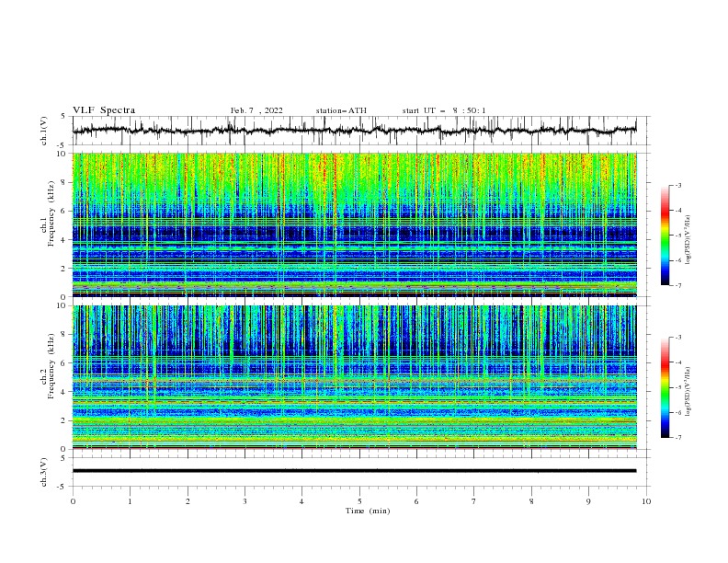Click the "station=ATH" header label
The image size is (728, 563).
[x=341, y=110]
